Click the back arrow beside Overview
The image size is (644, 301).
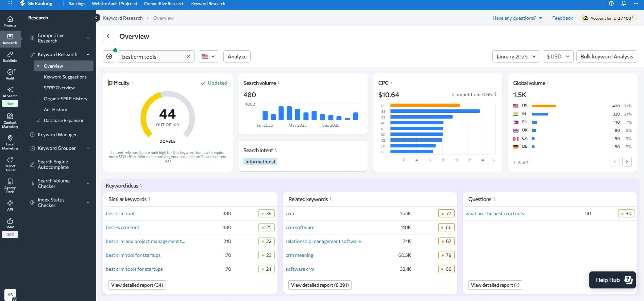pyautogui.click(x=109, y=36)
